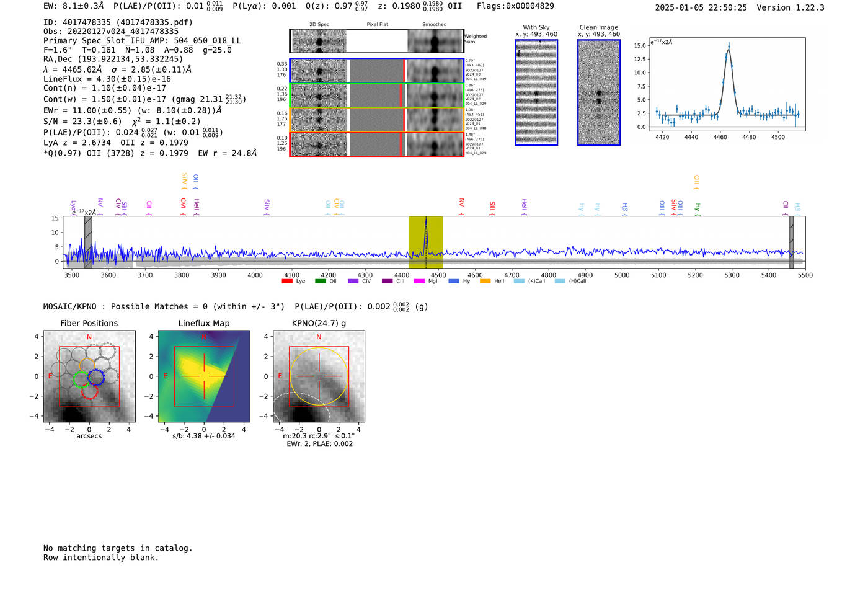Image resolution: width=868 pixels, height=591 pixels.
Task: Click 'LineFlux = 4.30(±0.15)e-16' line
Action: pos(107,79)
